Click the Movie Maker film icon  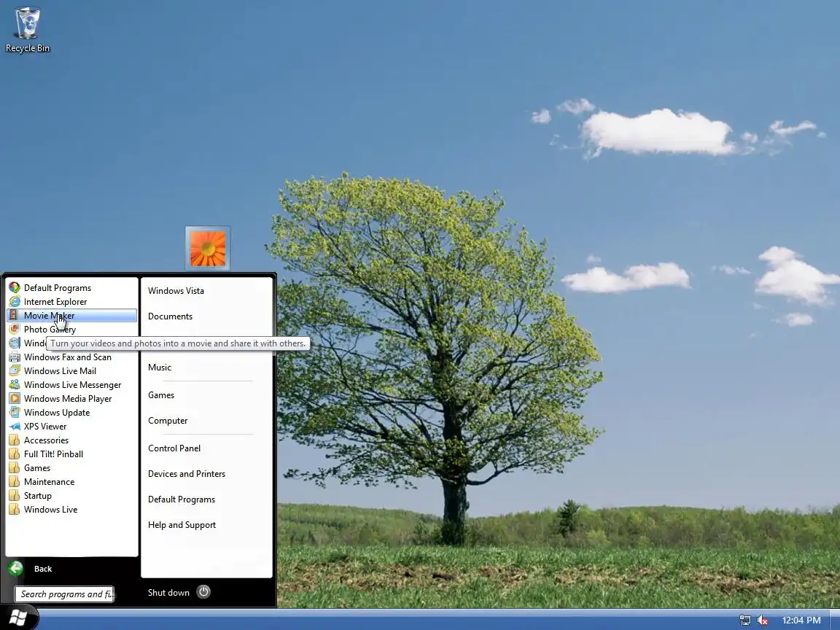[15, 316]
